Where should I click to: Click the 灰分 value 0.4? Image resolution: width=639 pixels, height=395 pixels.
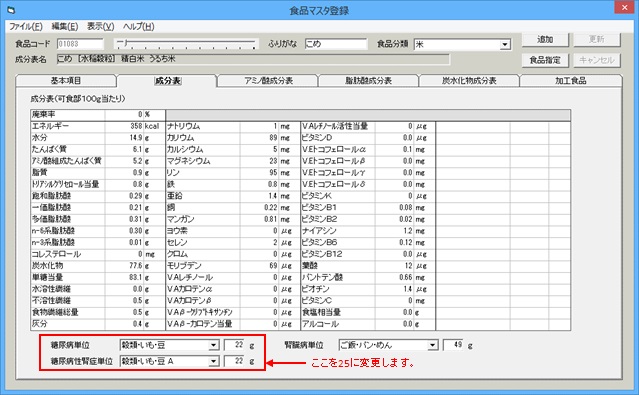[124, 324]
